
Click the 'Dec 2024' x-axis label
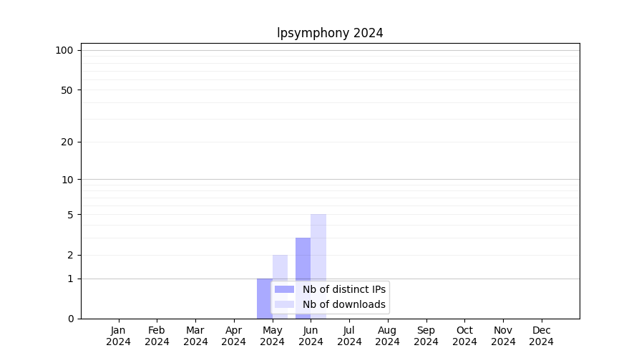point(541,336)
